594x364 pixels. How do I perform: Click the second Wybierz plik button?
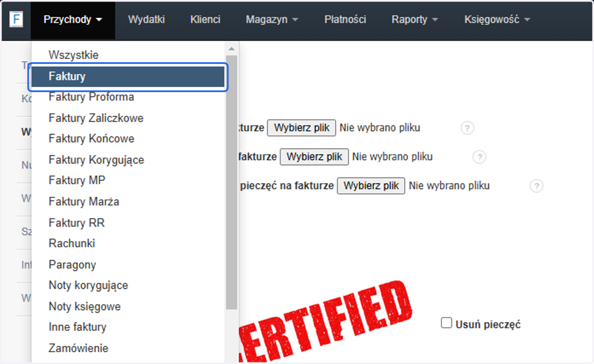(314, 157)
